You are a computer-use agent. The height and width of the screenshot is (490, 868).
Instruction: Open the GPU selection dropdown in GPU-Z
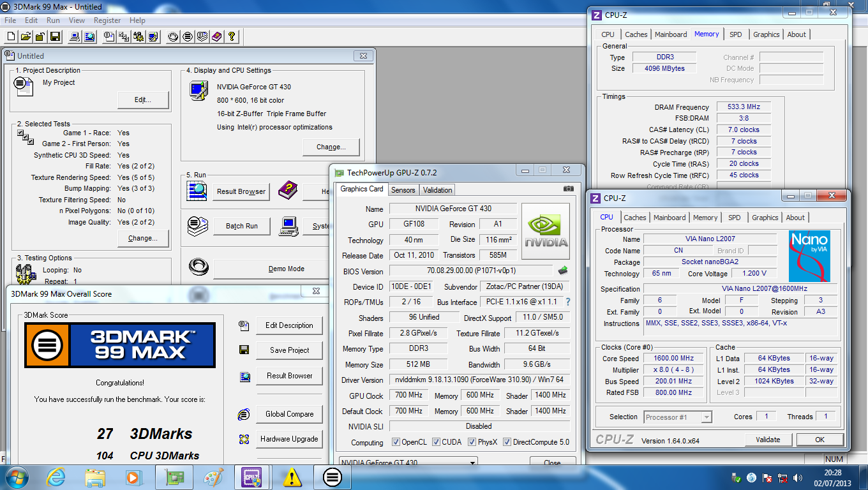[x=408, y=463]
